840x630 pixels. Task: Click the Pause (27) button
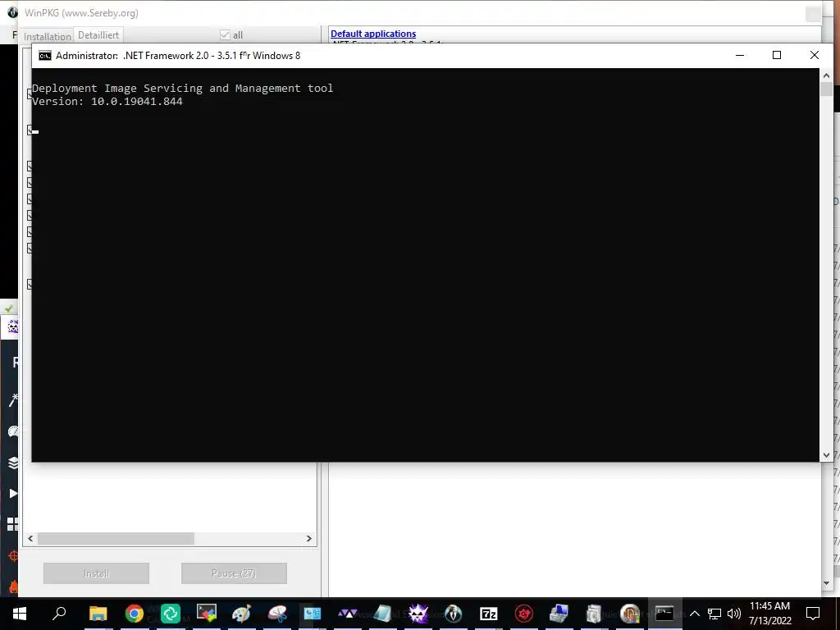(x=234, y=573)
